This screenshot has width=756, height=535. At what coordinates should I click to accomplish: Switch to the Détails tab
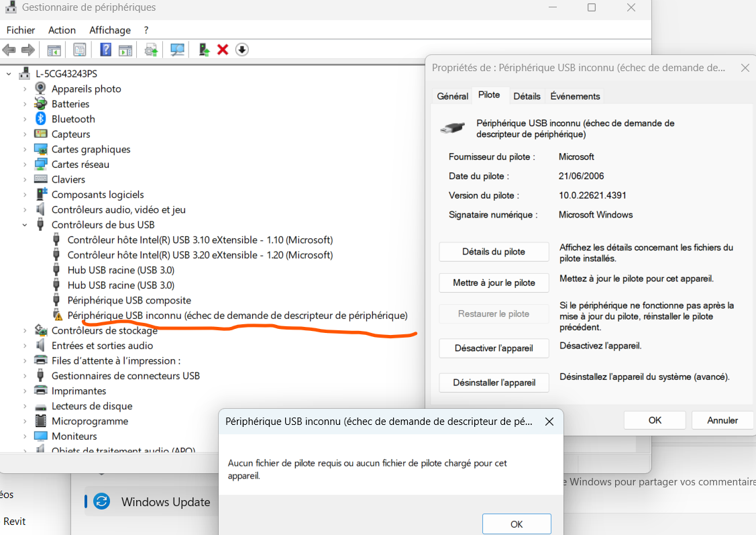[527, 96]
